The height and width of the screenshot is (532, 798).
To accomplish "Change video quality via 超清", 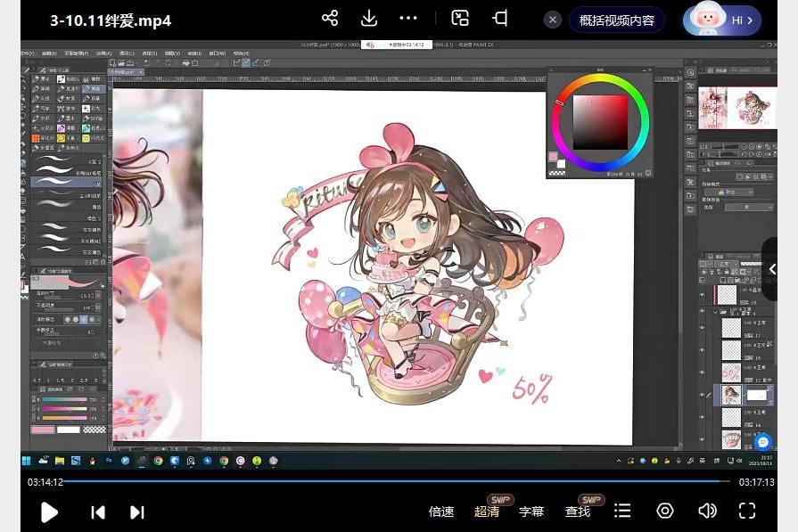I will pos(487,512).
